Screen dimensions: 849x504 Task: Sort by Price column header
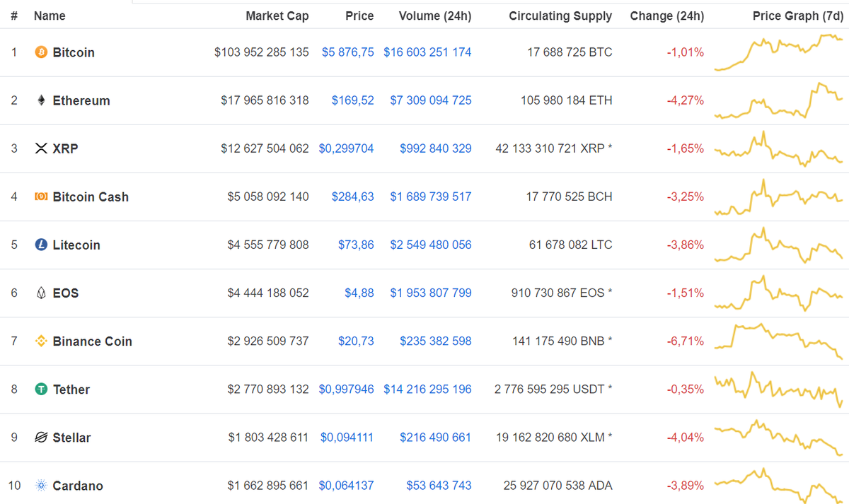click(x=359, y=16)
